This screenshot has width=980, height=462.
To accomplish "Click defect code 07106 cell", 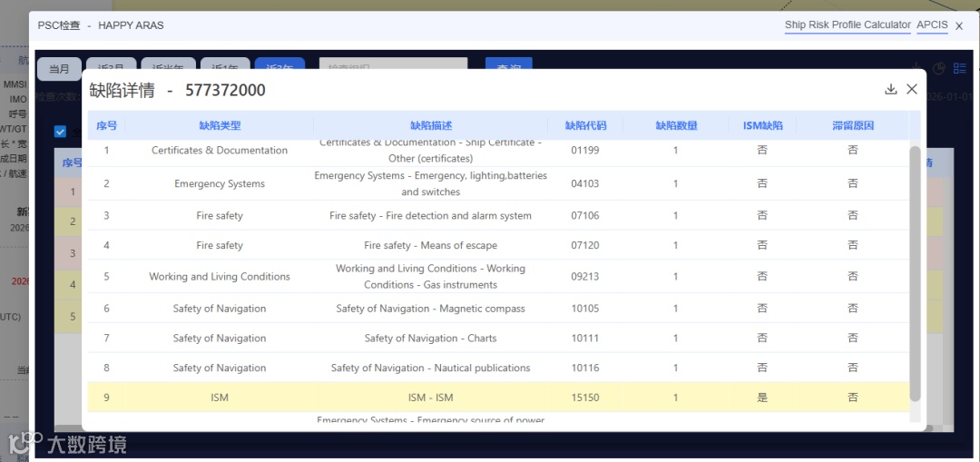I will click(x=585, y=216).
